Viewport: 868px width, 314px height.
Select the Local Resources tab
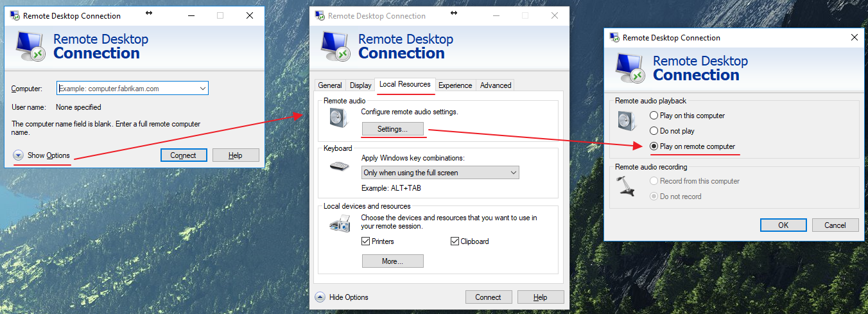pyautogui.click(x=405, y=84)
